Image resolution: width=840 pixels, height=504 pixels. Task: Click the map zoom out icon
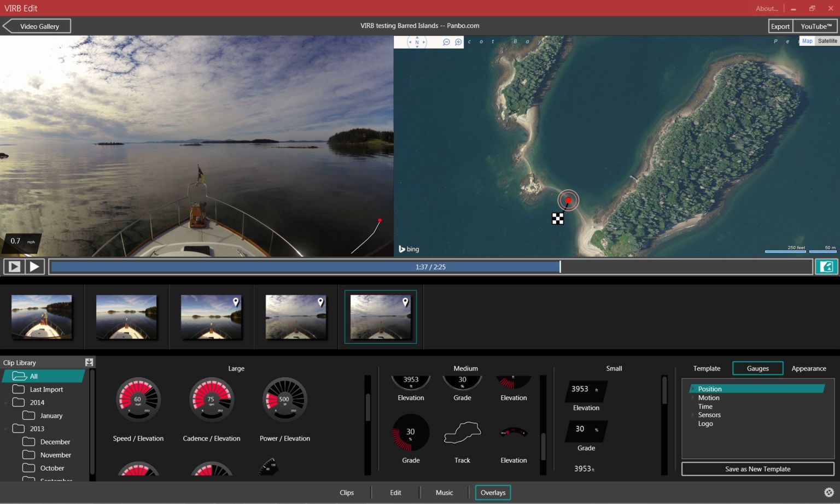446,42
